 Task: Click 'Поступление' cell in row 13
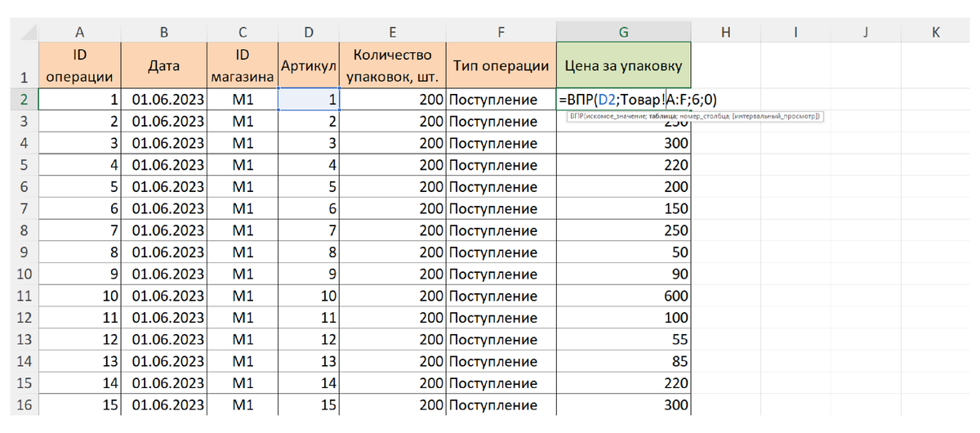pos(501,339)
